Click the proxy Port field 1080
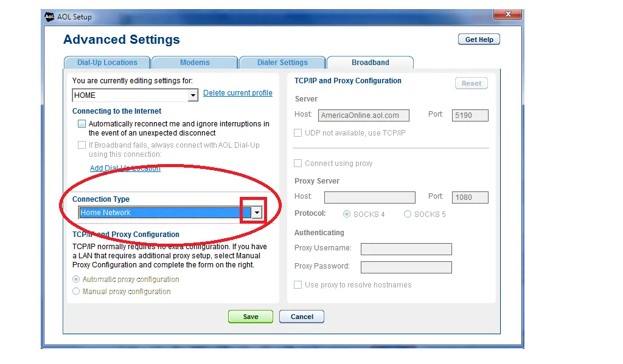Screen dimensions: 623x364 pyautogui.click(x=470, y=197)
